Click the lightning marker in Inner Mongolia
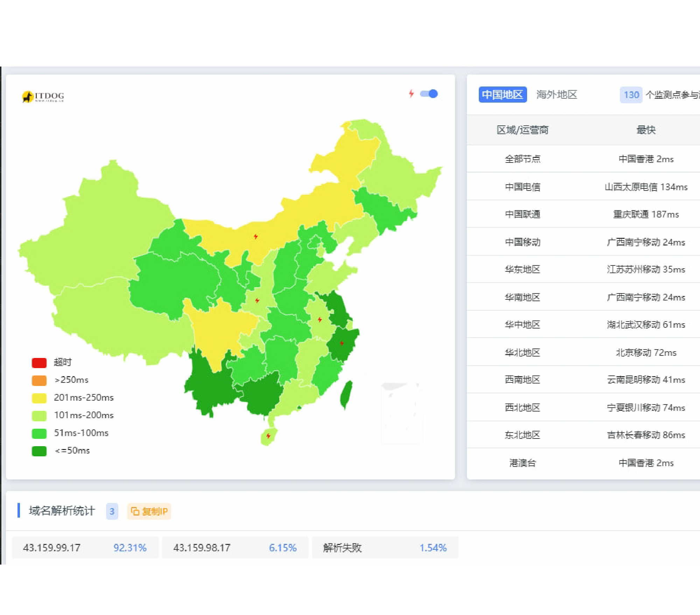 pyautogui.click(x=256, y=237)
